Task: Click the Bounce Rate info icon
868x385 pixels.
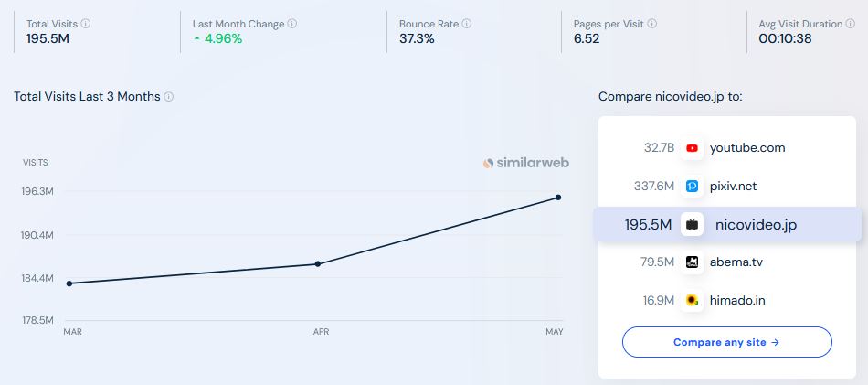Action: pyautogui.click(x=467, y=24)
